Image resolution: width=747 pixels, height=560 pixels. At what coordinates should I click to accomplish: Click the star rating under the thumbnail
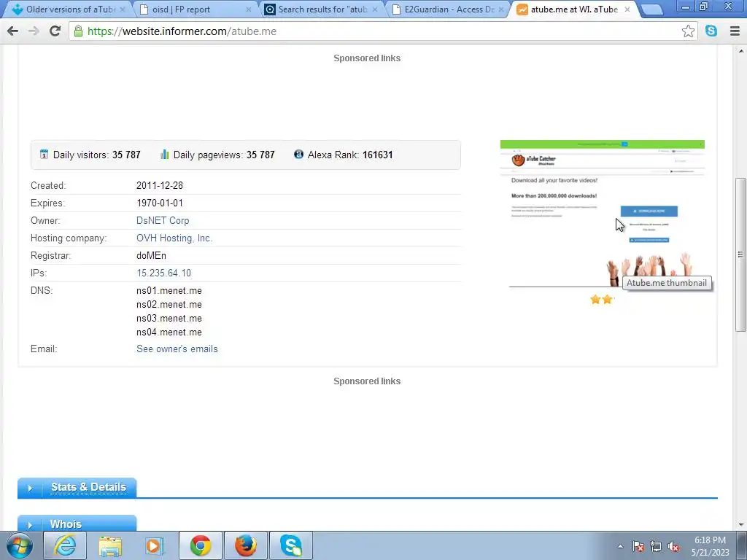pyautogui.click(x=602, y=300)
